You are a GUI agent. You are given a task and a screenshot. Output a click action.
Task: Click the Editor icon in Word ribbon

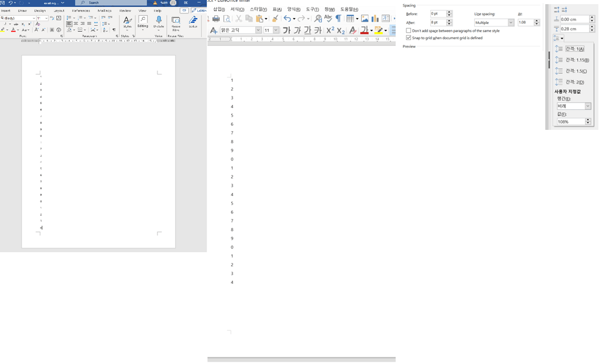[193, 23]
